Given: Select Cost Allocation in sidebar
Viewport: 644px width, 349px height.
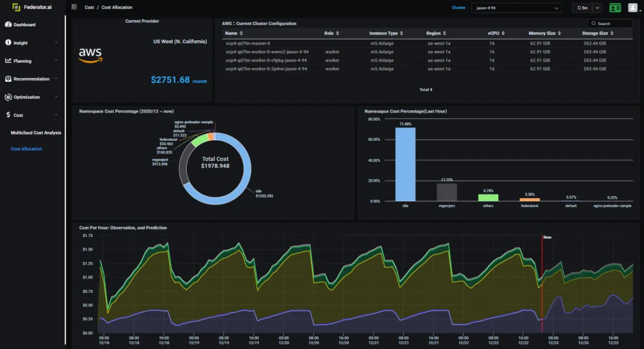Looking at the screenshot, I should click(x=26, y=148).
